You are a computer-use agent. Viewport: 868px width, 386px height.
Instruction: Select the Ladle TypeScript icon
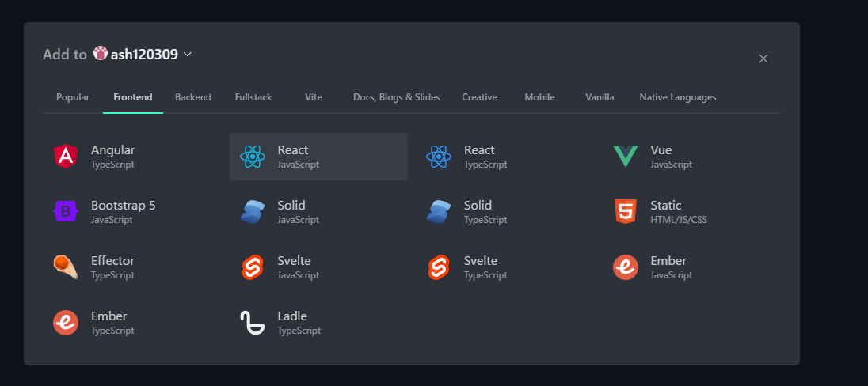coord(253,323)
